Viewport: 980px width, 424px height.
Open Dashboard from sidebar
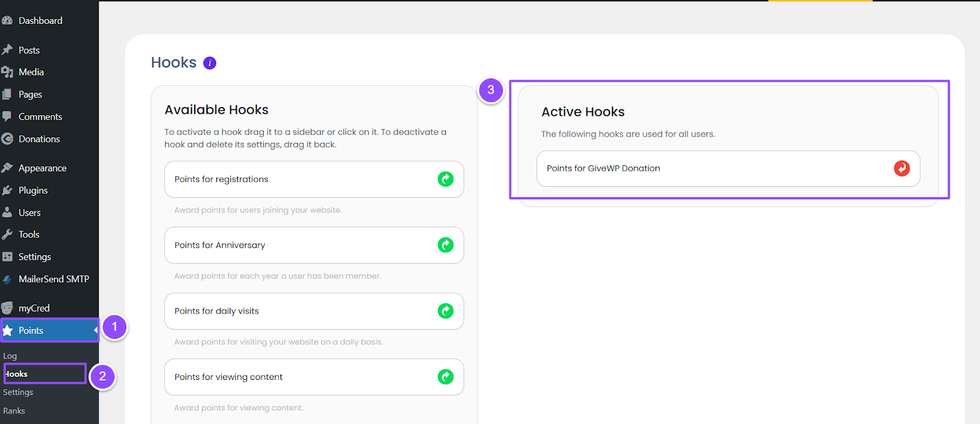tap(40, 21)
